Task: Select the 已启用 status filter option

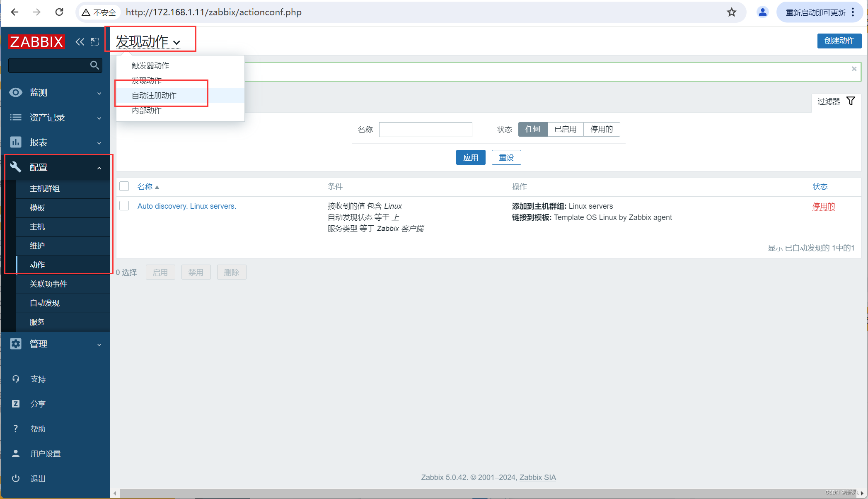Action: point(565,129)
